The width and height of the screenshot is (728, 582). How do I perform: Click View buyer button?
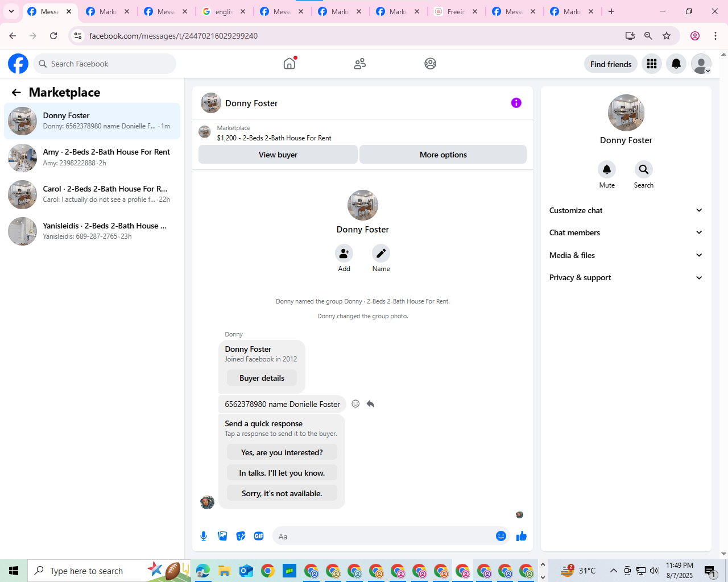click(278, 155)
